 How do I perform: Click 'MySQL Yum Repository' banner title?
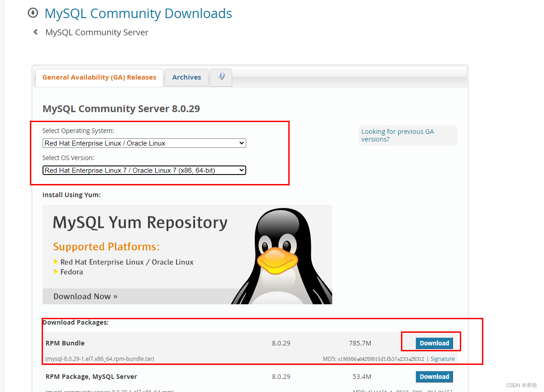(140, 222)
